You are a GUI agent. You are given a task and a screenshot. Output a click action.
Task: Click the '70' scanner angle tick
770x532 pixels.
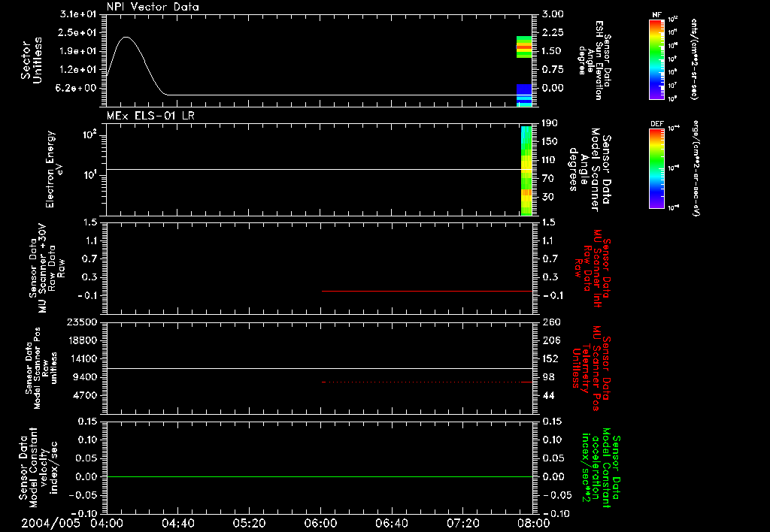pos(548,178)
